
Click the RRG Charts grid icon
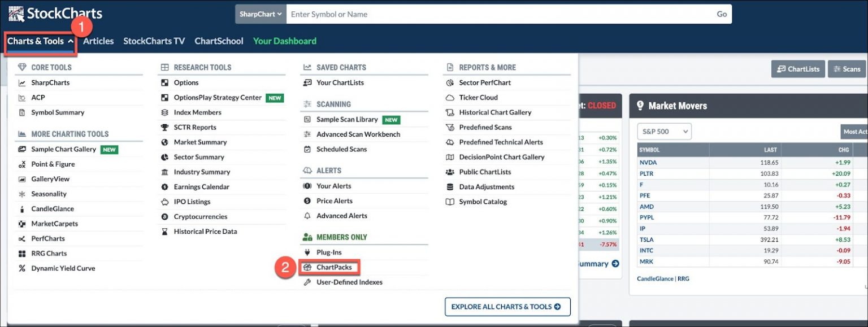click(22, 254)
